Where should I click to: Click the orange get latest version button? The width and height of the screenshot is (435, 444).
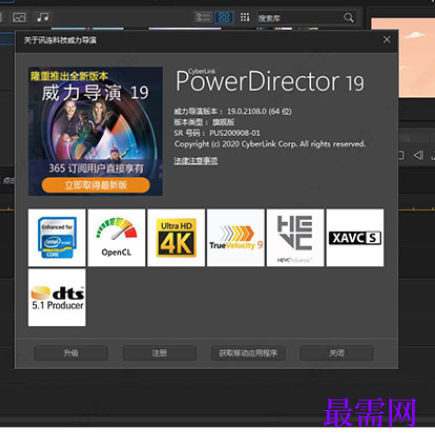96,185
